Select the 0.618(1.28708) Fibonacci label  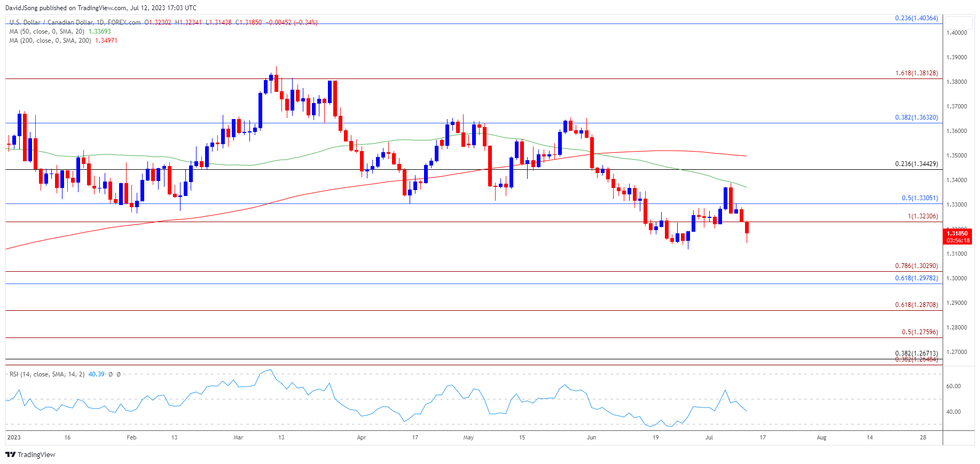click(x=916, y=305)
